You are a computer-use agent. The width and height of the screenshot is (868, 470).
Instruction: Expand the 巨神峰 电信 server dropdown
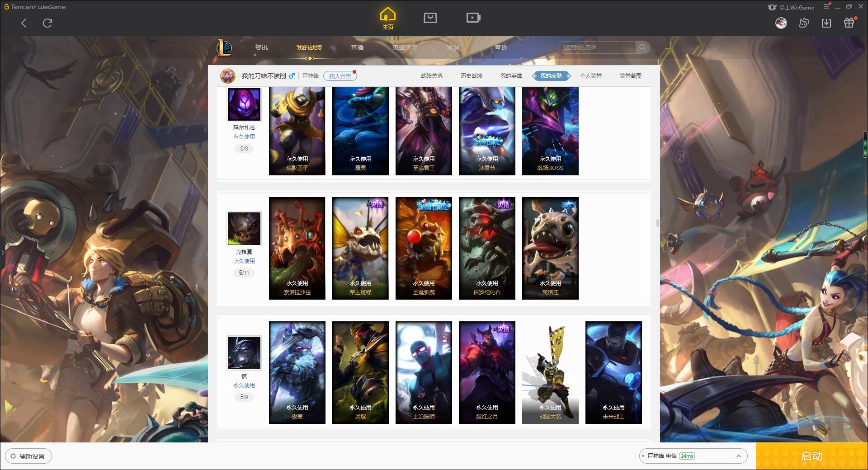click(x=693, y=456)
